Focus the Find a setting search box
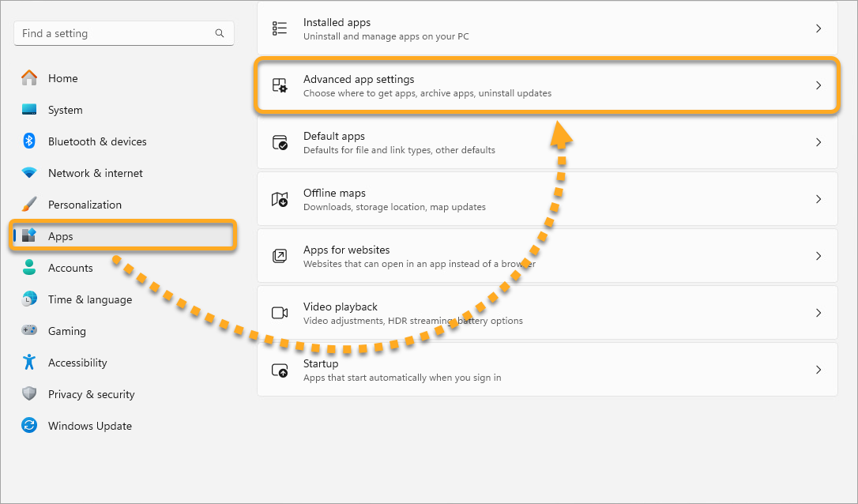The width and height of the screenshot is (858, 504). click(x=115, y=33)
